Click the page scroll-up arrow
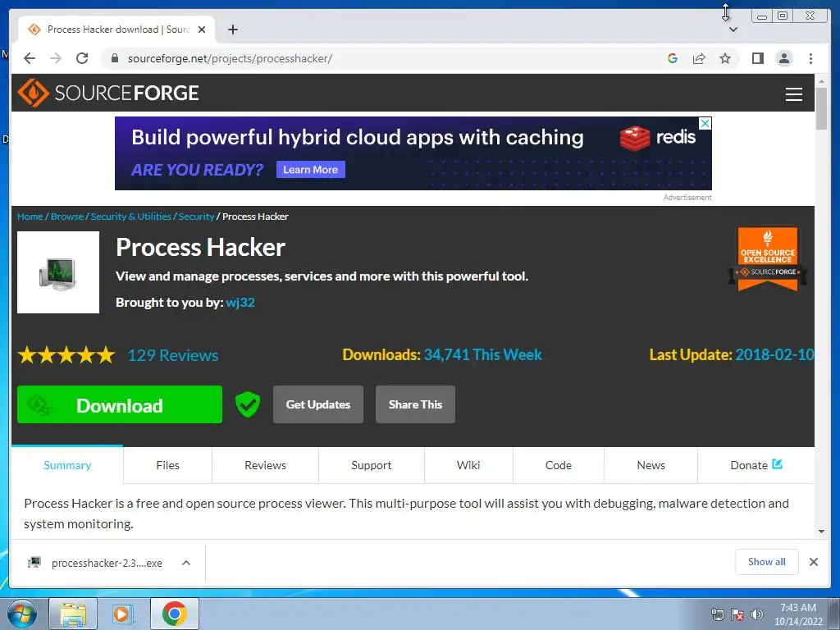840x630 pixels. tap(821, 81)
